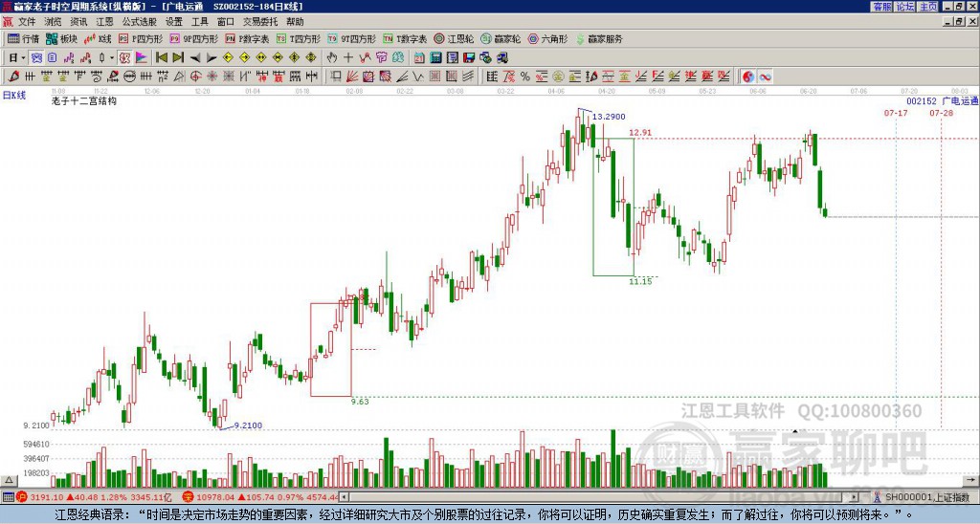This screenshot has height=524, width=980.
Task: Open P四方形 tool
Action: click(x=141, y=38)
